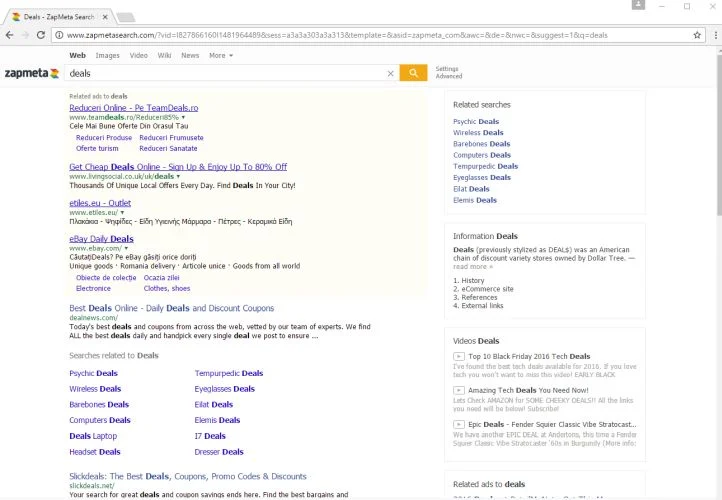The height and width of the screenshot is (500, 722).
Task: Open etiles.eu - Outlet ad link
Action: pyautogui.click(x=100, y=203)
